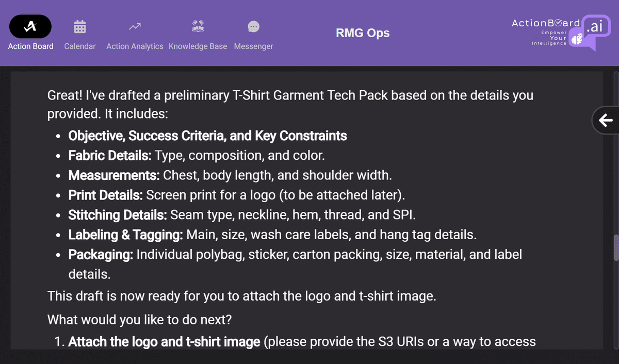Click the 'Stitching Details' bullet heading

(118, 214)
